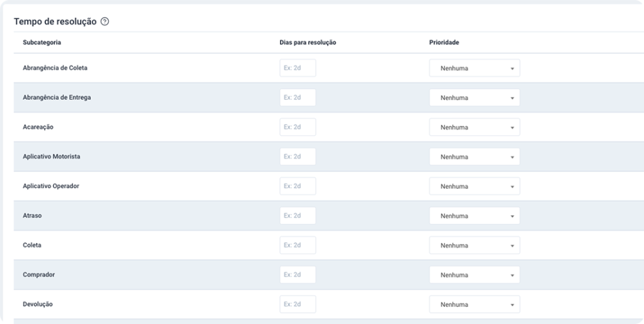Screen dimensions: 644x324
Task: Select days input for Aplicativo Motorista
Action: click(297, 157)
